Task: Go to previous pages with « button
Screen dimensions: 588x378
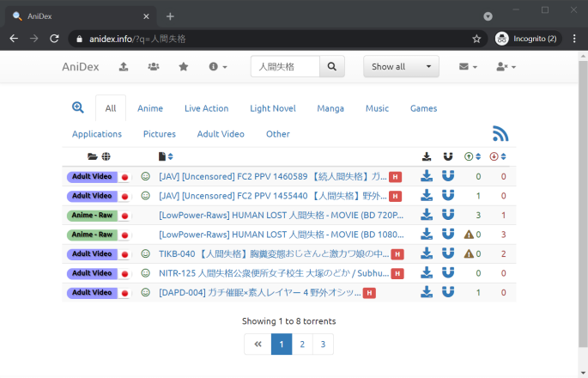Action: coord(258,344)
